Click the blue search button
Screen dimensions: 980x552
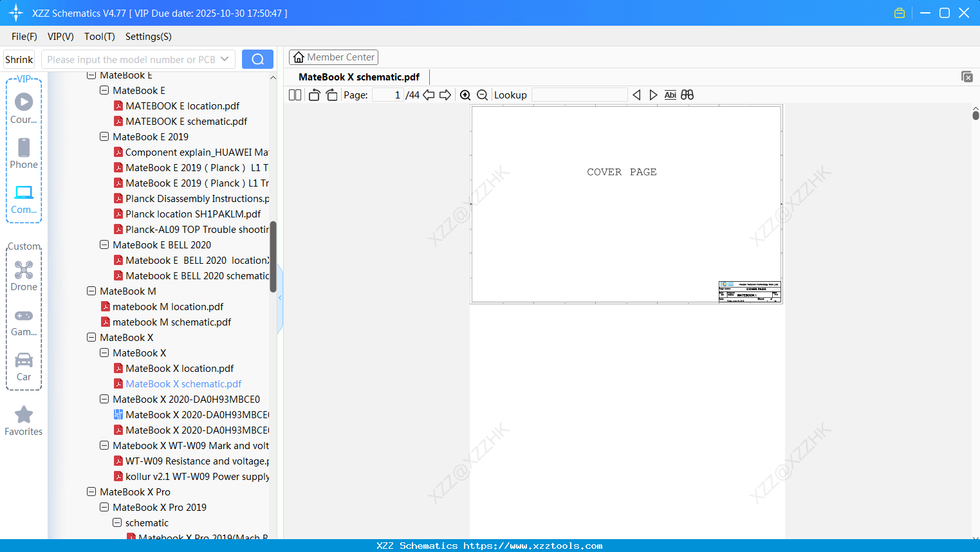(257, 59)
